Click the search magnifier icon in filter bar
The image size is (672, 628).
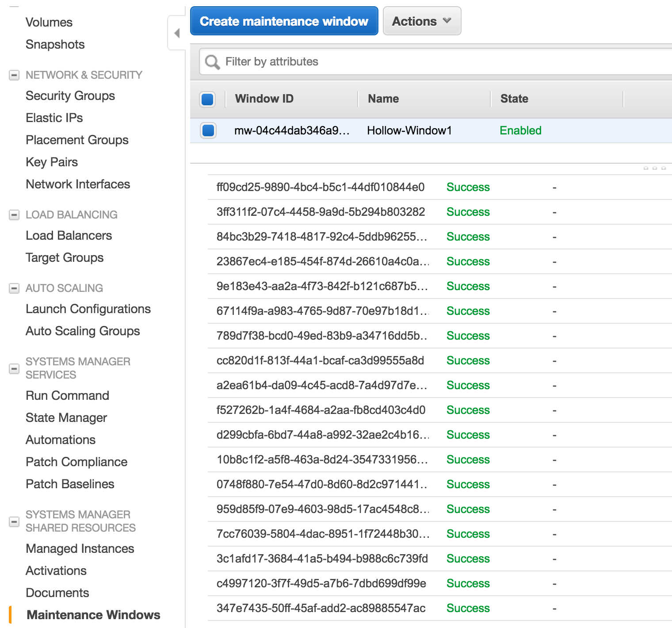tap(212, 62)
